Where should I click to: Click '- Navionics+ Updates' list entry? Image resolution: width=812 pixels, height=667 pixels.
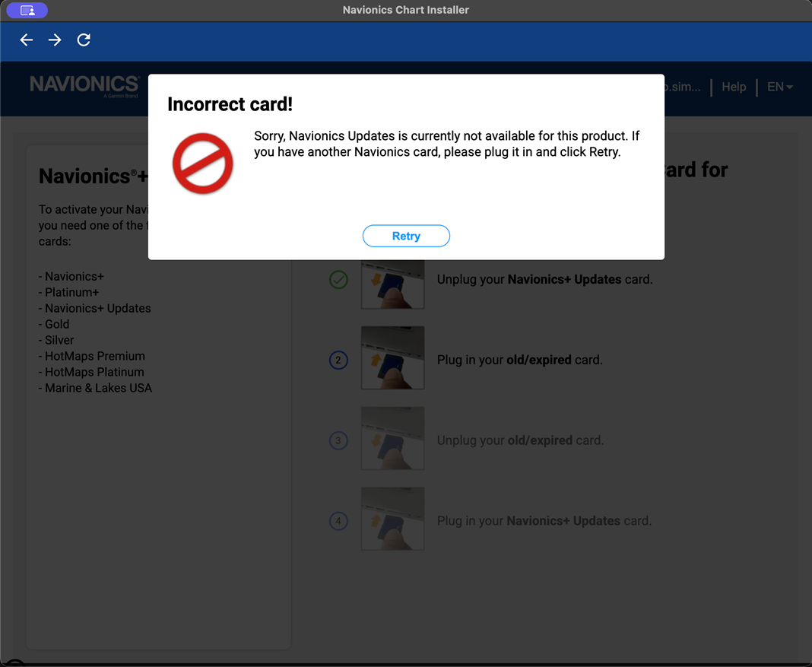tap(95, 309)
